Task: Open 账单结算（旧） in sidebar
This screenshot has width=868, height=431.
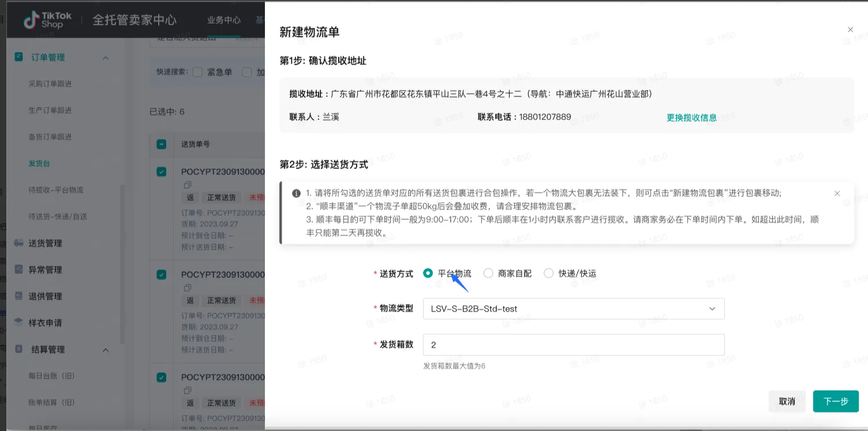Action: tap(52, 402)
